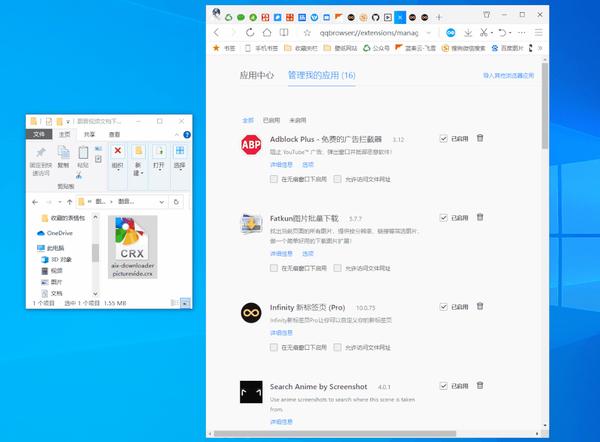Click the Explorer 复制 copy icon

coord(63,152)
